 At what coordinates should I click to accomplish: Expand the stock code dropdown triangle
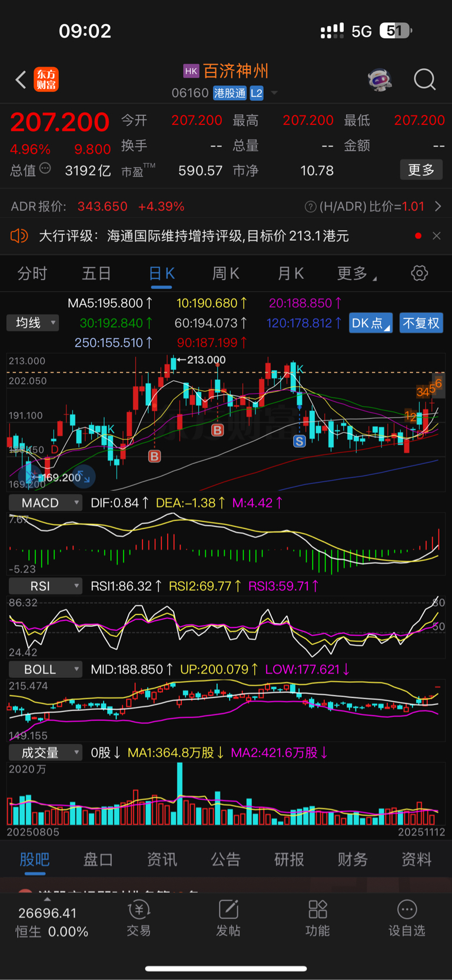point(274,93)
